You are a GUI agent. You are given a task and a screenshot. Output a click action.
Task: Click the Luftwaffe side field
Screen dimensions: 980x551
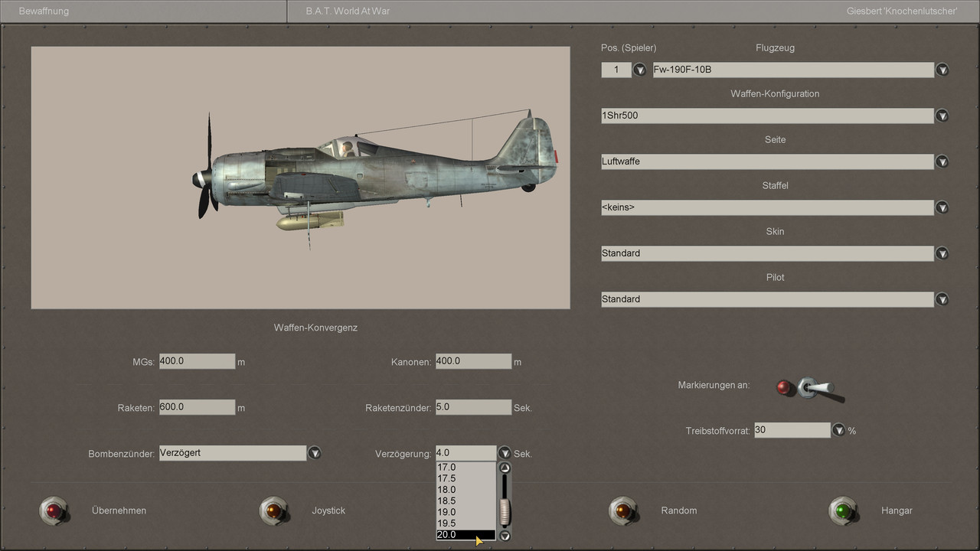[767, 161]
